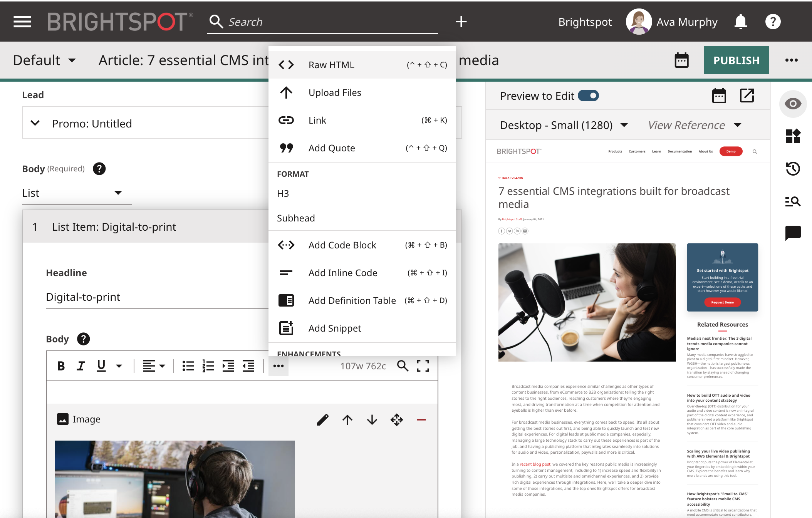Viewport: 812px width, 518px height.
Task: Increase indent in the toolbar
Action: point(228,366)
